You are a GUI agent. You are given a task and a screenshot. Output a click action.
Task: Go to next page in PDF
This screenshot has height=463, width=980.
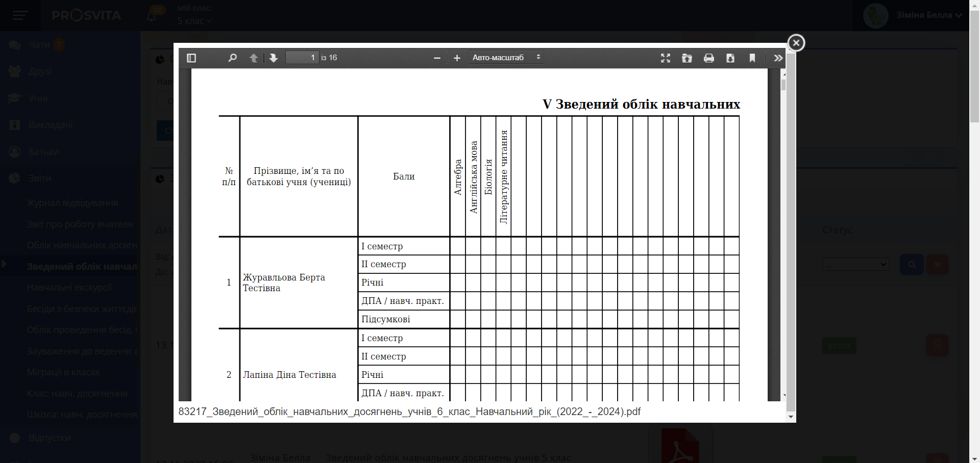[x=274, y=58]
